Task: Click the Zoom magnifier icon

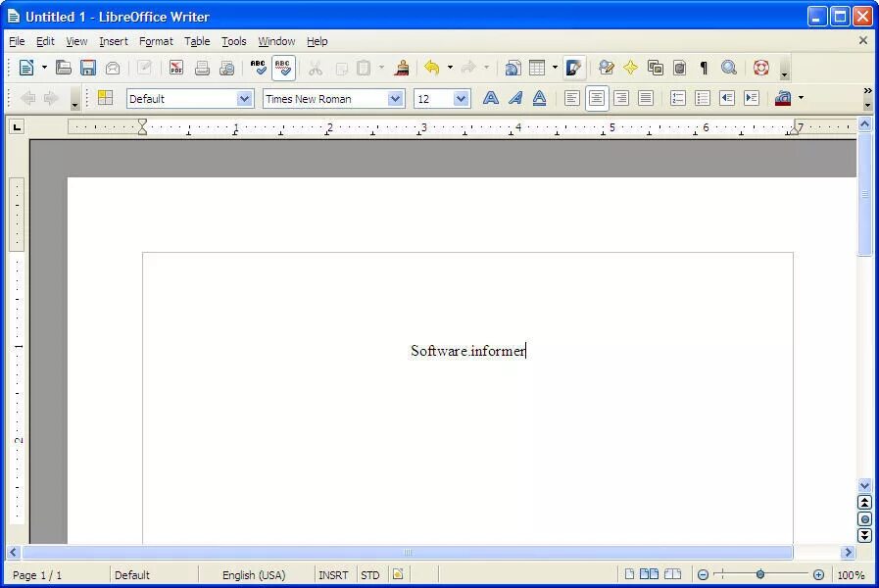Action: pos(729,68)
